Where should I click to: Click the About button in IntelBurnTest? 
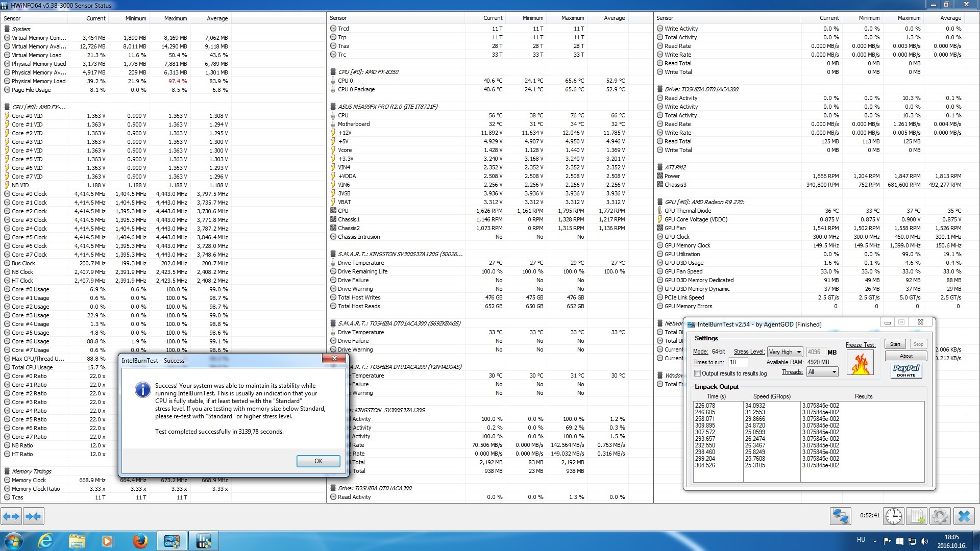(x=906, y=356)
